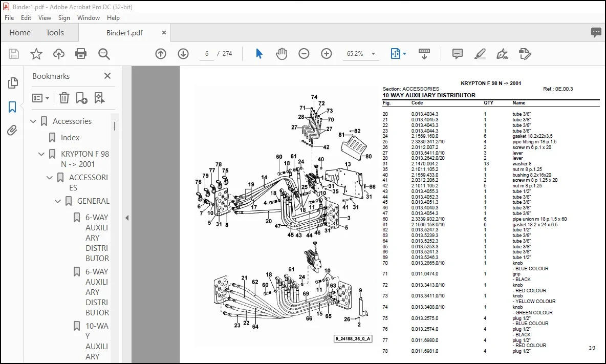Enable scrolling mode toolbar icon
The image size is (606, 364).
[424, 54]
